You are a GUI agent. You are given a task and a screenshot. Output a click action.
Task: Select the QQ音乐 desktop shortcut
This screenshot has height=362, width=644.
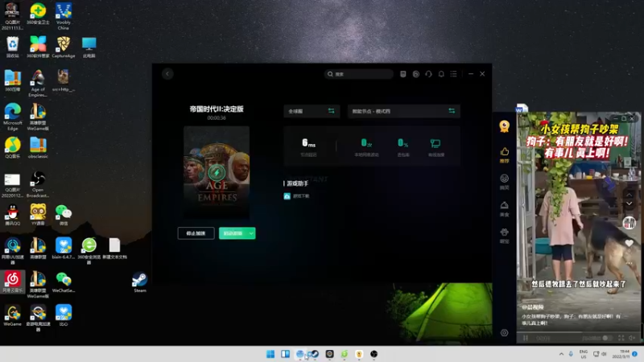click(12, 148)
